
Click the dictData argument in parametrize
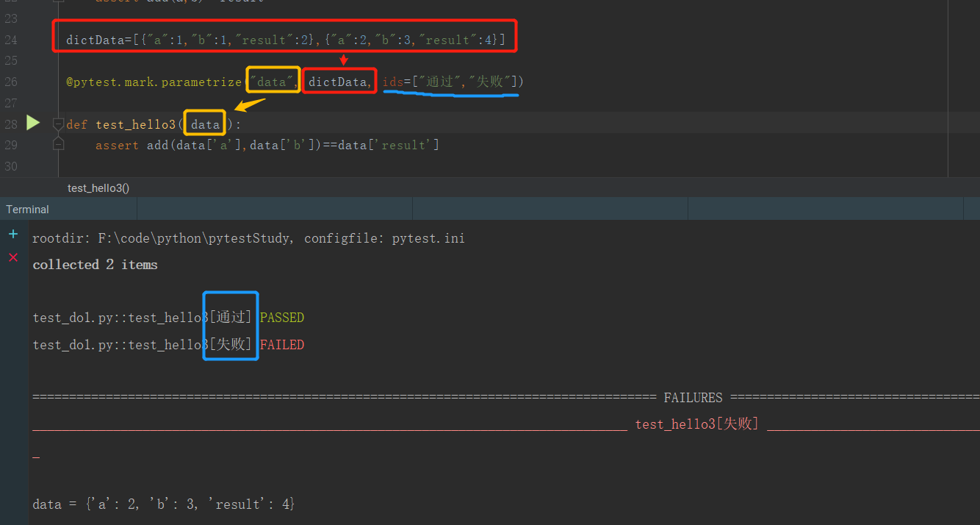337,82
